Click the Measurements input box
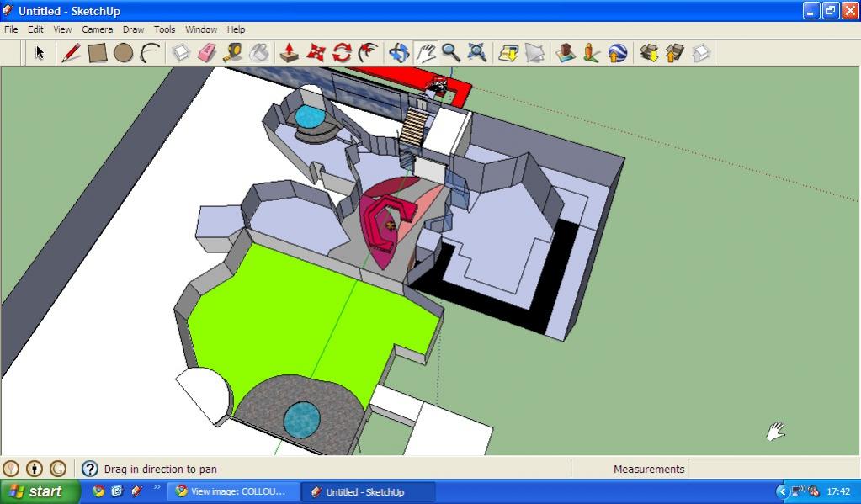Image resolution: width=861 pixels, height=504 pixels. [773, 469]
